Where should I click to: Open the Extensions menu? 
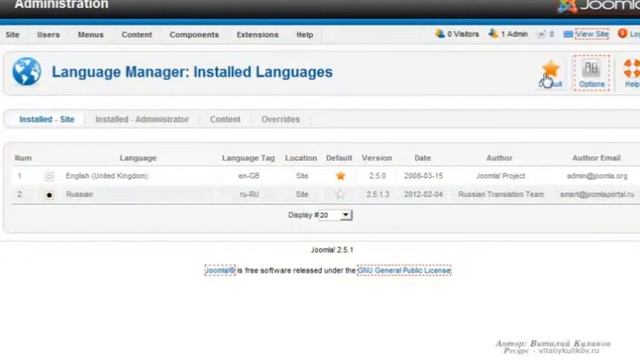(x=258, y=35)
